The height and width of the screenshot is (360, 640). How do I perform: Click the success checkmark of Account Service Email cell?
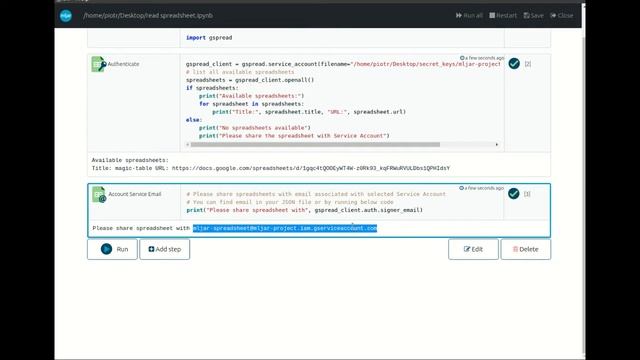[513, 193]
